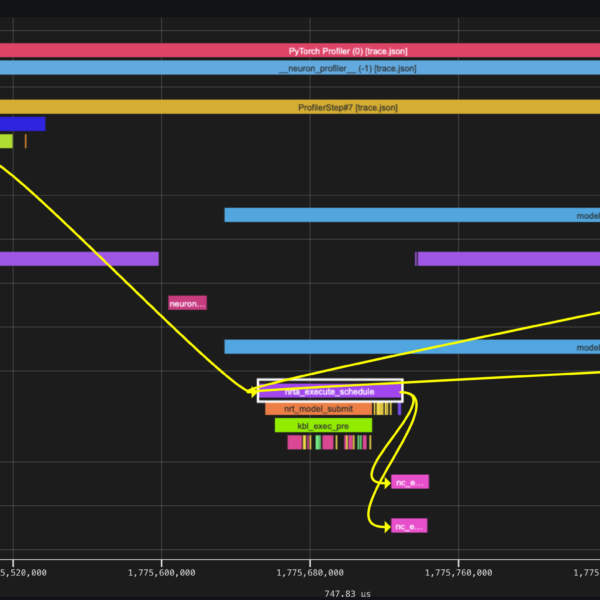
Task: Select the first pink slice below kbl_exec_pre
Action: pyautogui.click(x=295, y=442)
